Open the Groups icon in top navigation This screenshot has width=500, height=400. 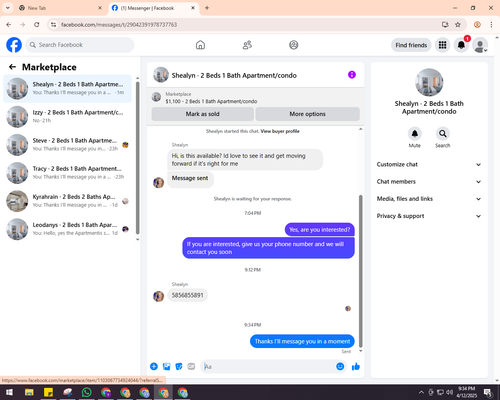pos(294,45)
